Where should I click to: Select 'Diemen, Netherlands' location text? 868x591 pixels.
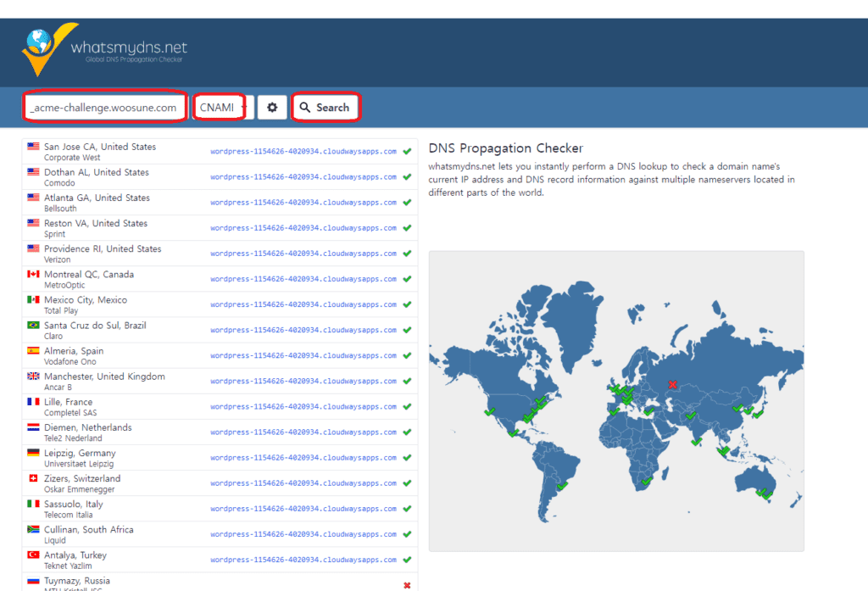coord(88,427)
